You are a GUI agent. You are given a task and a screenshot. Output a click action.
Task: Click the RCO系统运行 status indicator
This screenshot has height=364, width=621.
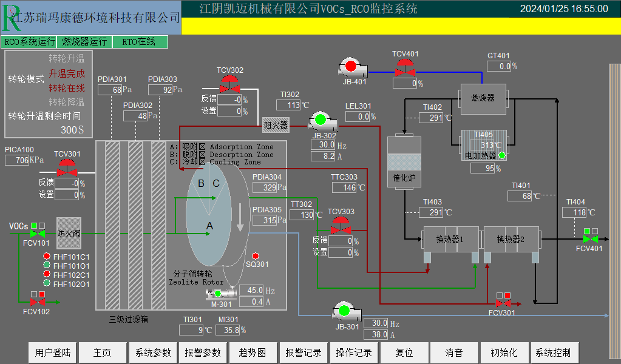point(29,41)
